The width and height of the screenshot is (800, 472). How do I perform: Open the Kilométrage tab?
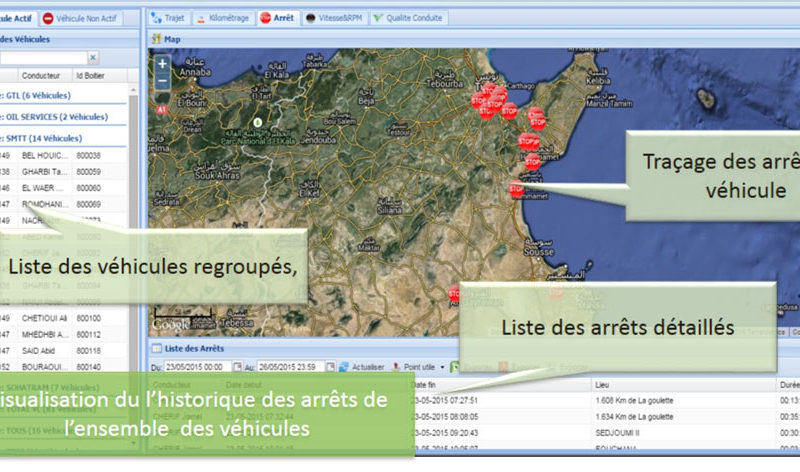(x=222, y=18)
